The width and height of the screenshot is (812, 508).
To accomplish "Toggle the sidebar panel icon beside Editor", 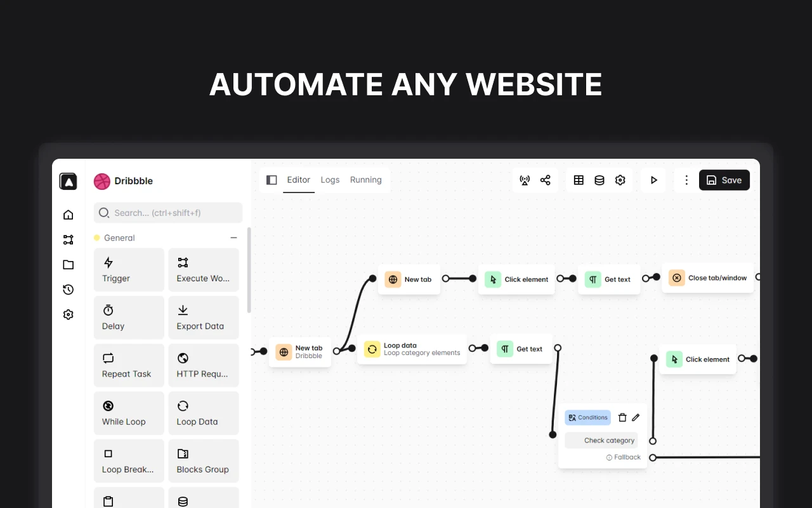I will 272,180.
